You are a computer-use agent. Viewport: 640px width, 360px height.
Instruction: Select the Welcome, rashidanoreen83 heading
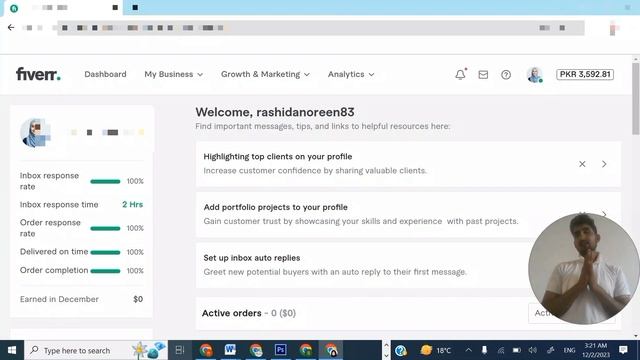(275, 112)
